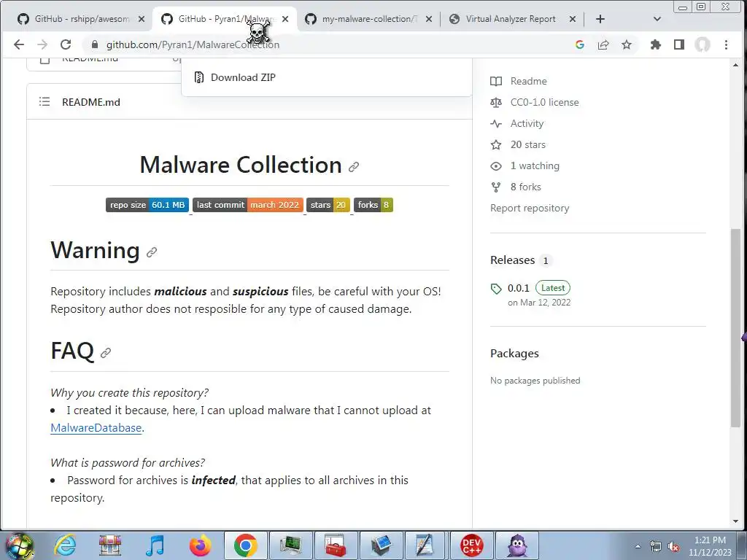
Task: View site info via the padlock icon
Action: (x=95, y=44)
